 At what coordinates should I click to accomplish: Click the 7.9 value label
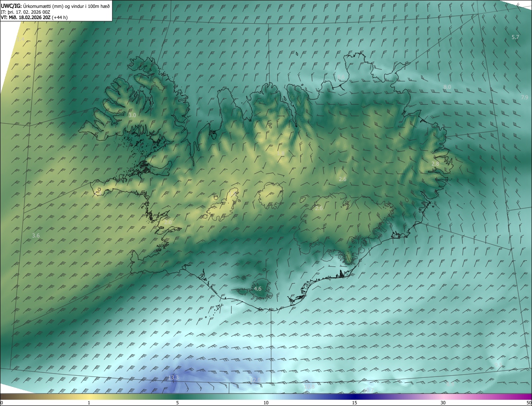pyautogui.click(x=525, y=97)
